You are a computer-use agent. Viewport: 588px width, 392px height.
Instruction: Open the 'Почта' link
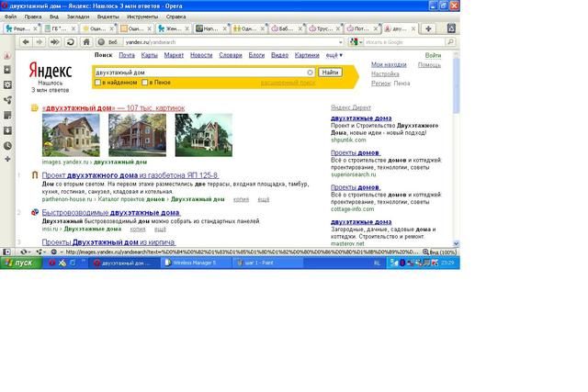click(127, 55)
